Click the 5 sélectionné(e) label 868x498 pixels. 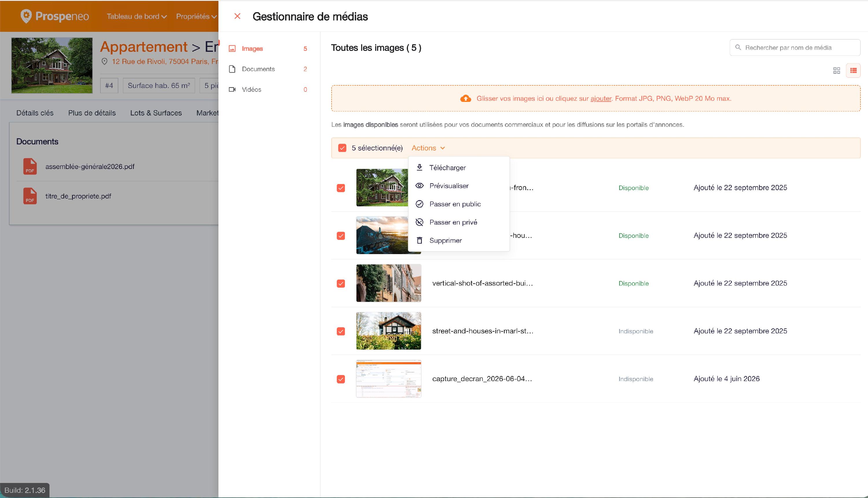(x=377, y=148)
